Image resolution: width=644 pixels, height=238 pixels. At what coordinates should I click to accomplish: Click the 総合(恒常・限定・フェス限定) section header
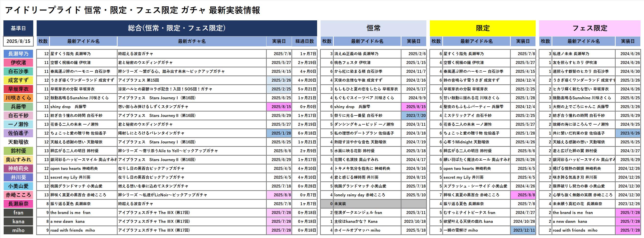(177, 28)
